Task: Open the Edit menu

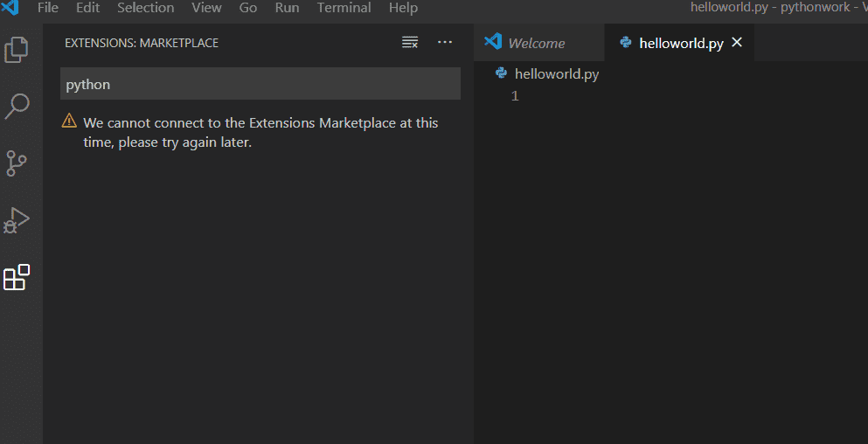Action: 87,8
